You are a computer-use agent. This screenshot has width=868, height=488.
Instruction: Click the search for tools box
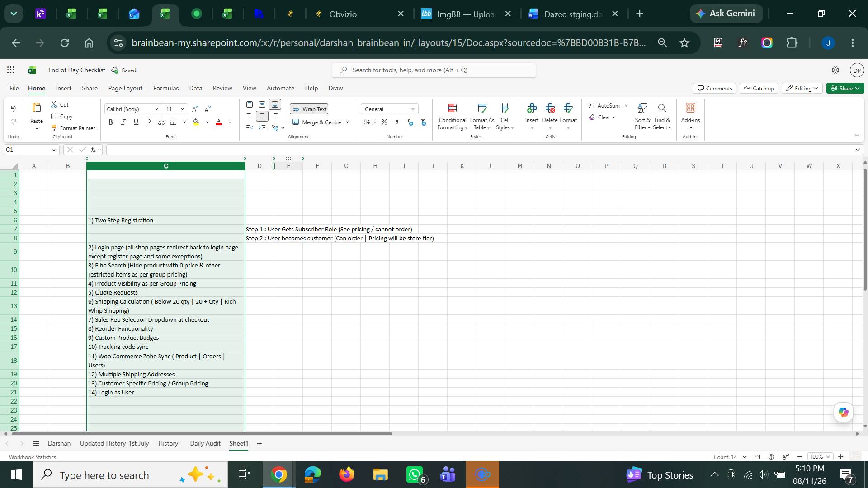pos(434,70)
